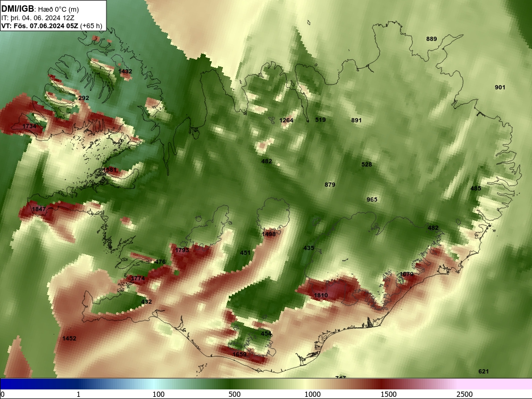This screenshot has height=399, width=532.
Task: Select the 435 value on the map
Action: click(309, 248)
